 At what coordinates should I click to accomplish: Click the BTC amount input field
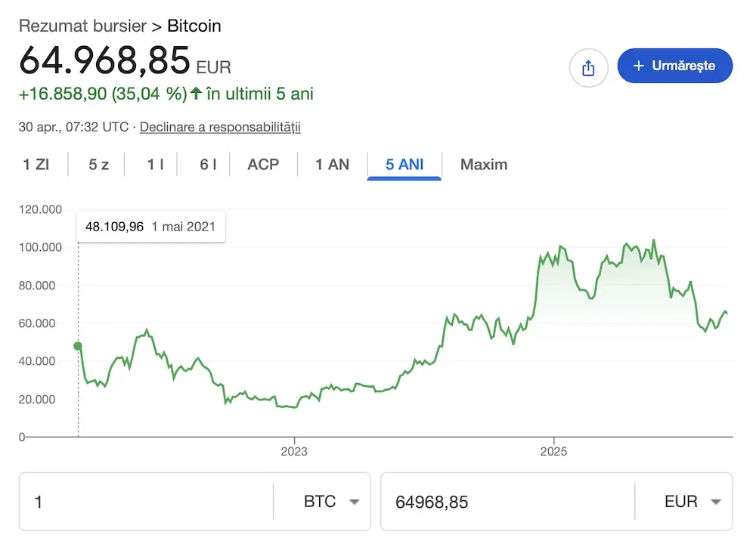click(x=146, y=502)
